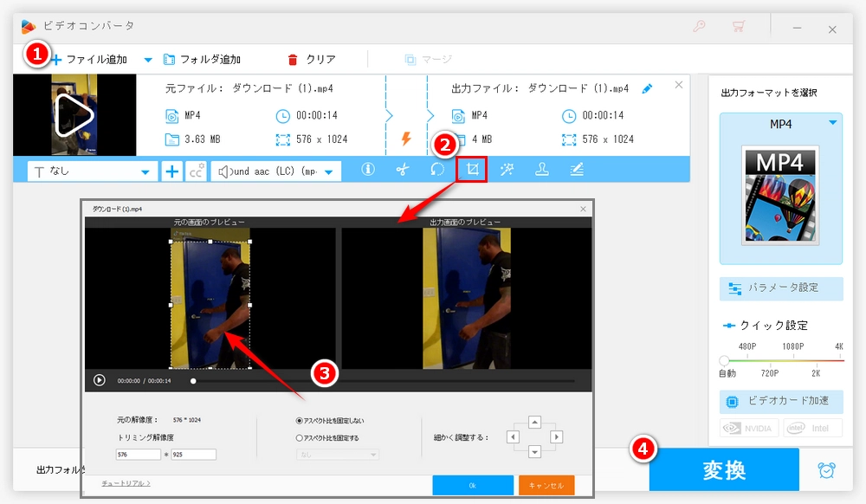Open the watermark stamp tool
This screenshot has width=866, height=504.
[541, 170]
